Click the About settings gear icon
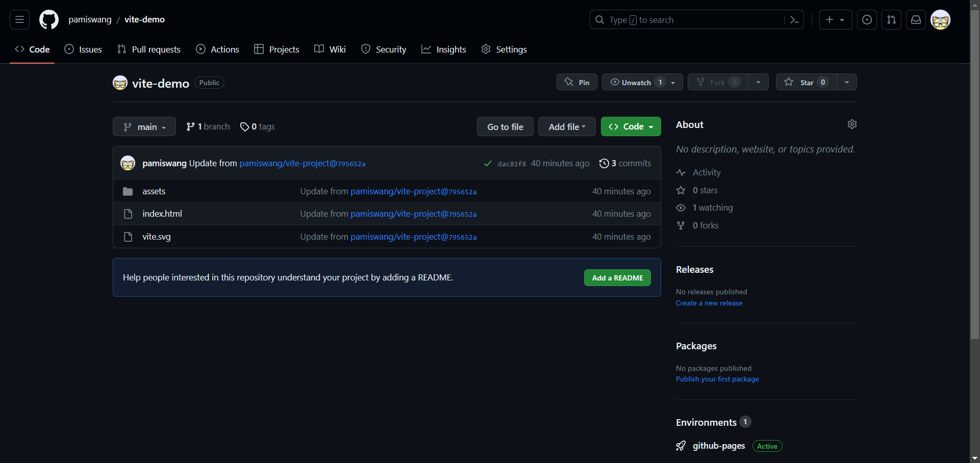The image size is (980, 463). [x=852, y=124]
